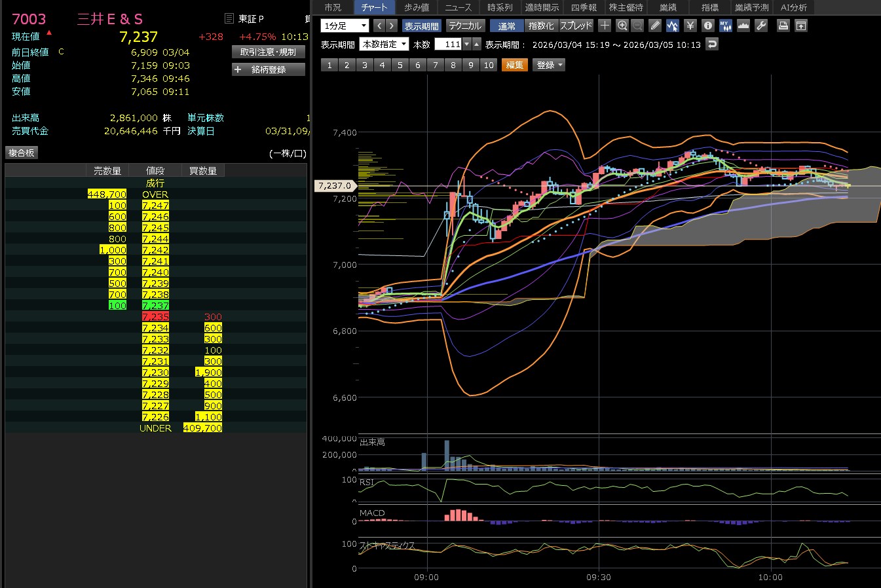Click the zoom in magnifier icon
This screenshot has width=881, height=588.
click(x=622, y=26)
